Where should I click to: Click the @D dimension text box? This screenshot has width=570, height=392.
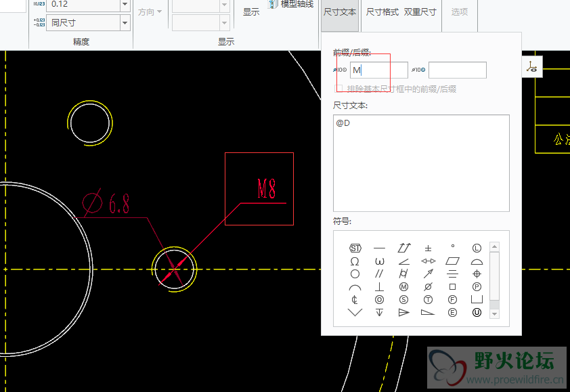(x=421, y=163)
